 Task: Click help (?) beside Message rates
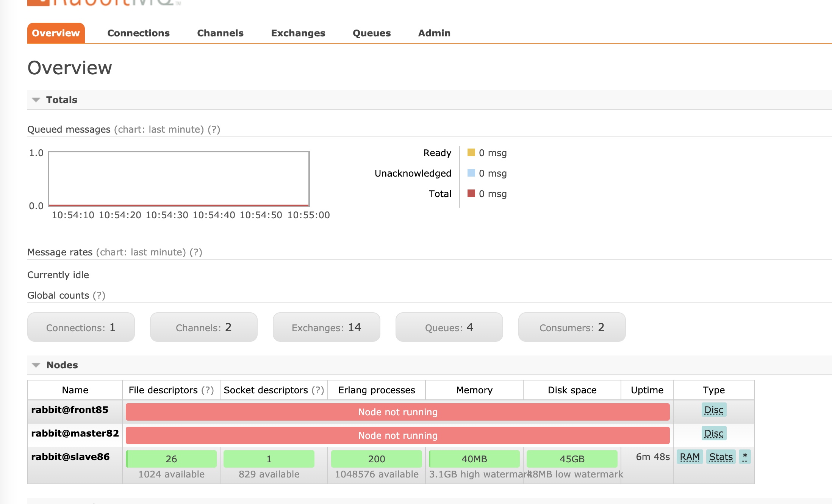tap(196, 252)
